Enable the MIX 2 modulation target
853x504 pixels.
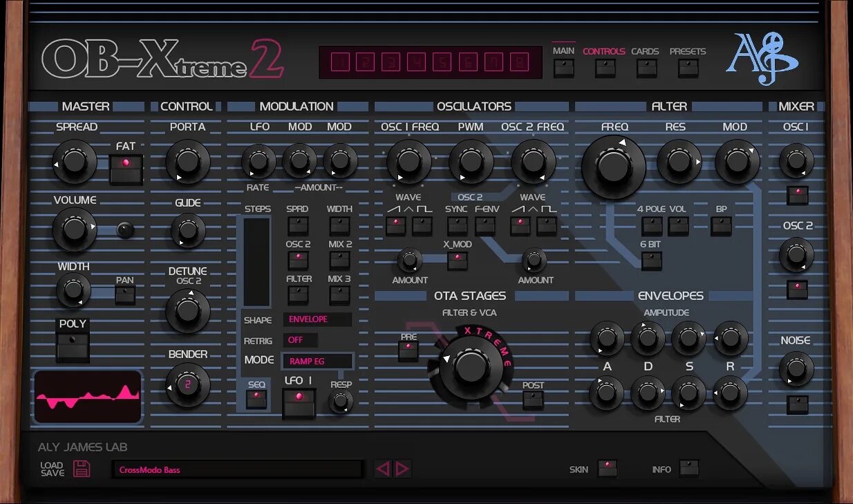pyautogui.click(x=339, y=260)
